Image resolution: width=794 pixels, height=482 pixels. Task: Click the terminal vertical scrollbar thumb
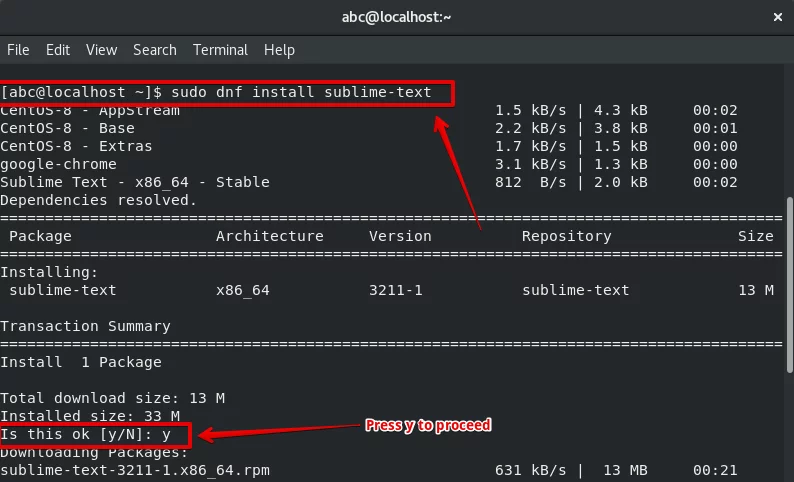click(x=789, y=285)
